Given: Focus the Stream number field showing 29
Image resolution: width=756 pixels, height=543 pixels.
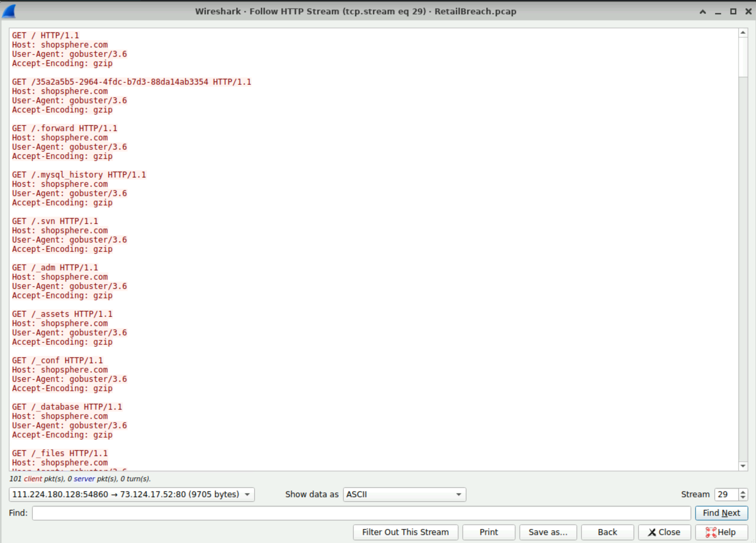Looking at the screenshot, I should click(727, 494).
